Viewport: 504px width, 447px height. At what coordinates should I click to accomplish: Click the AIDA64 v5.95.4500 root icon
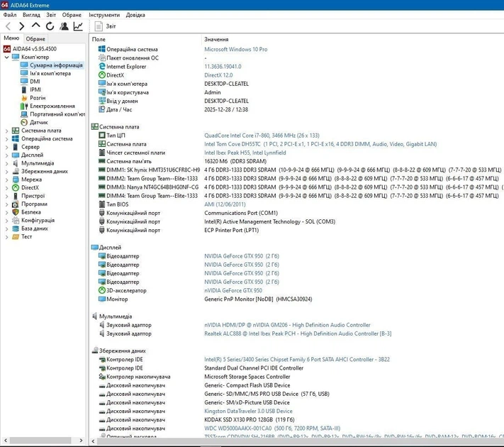click(x=7, y=49)
